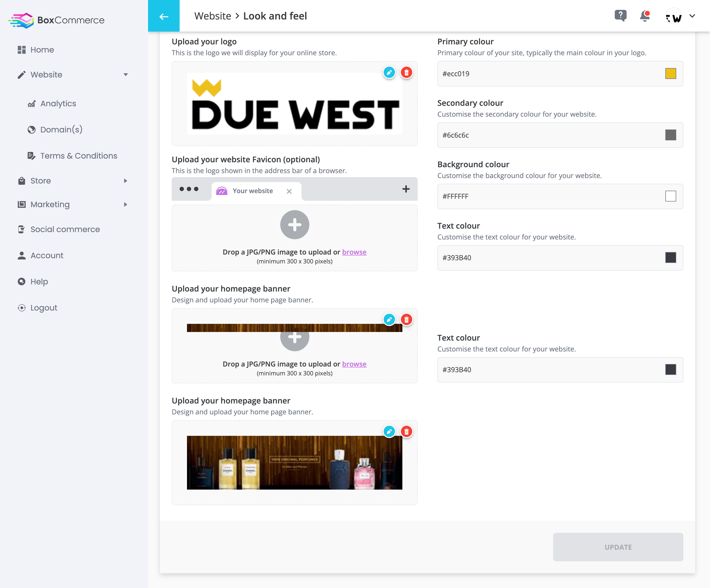710x588 pixels.
Task: Log out using the sidebar Logout icon
Action: coord(22,308)
